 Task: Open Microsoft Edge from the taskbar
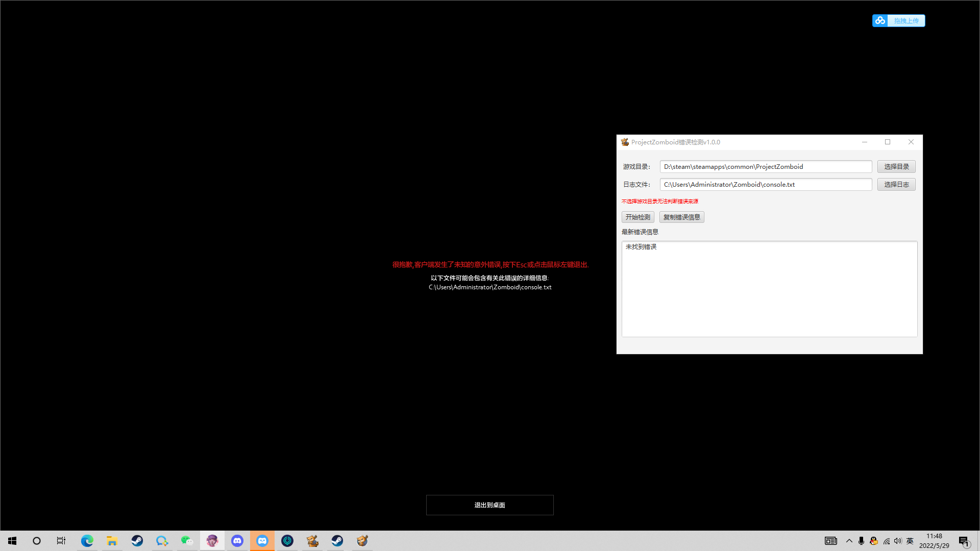click(x=87, y=541)
